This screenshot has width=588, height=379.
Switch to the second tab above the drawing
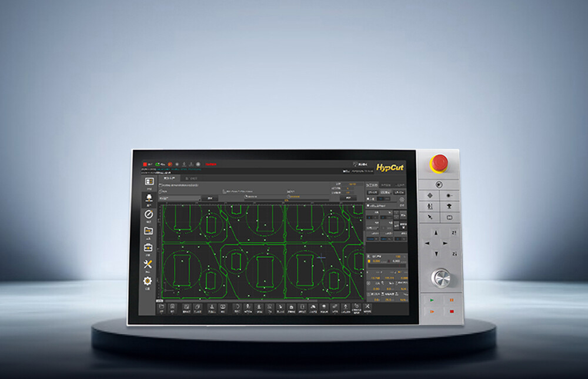[191, 177]
